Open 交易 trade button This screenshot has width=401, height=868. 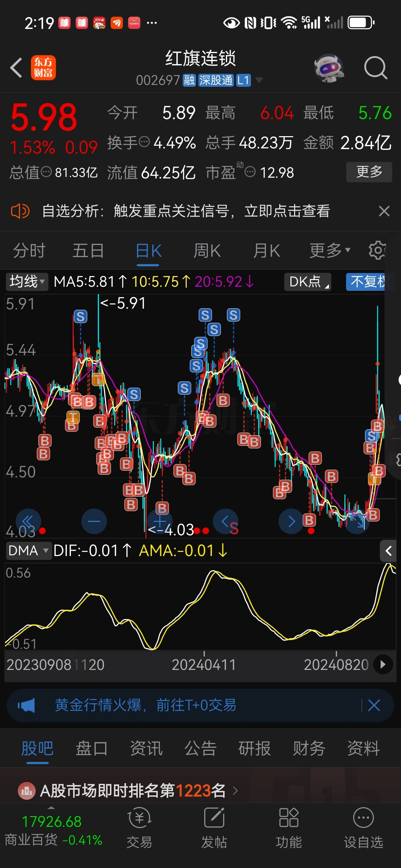pos(139,828)
